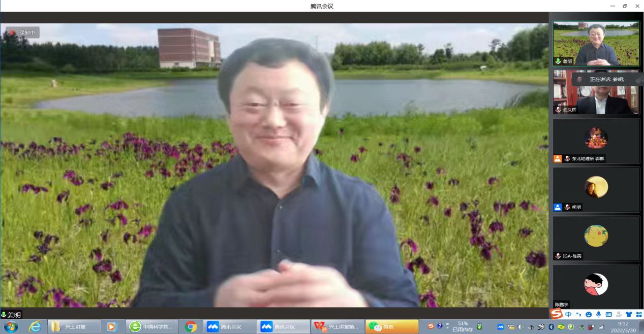
Task: Click the blue user icon beside 明明
Action: [x=558, y=207]
